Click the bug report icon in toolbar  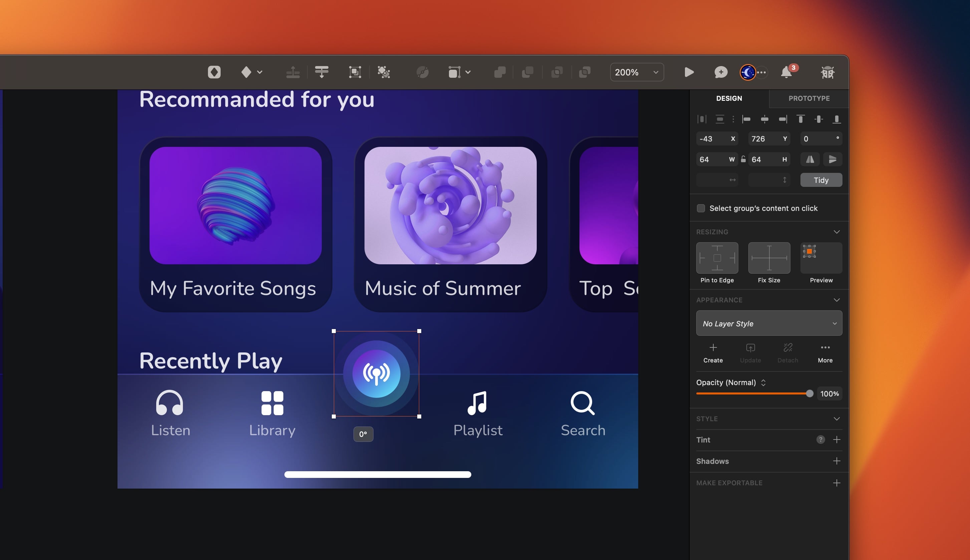[827, 72]
